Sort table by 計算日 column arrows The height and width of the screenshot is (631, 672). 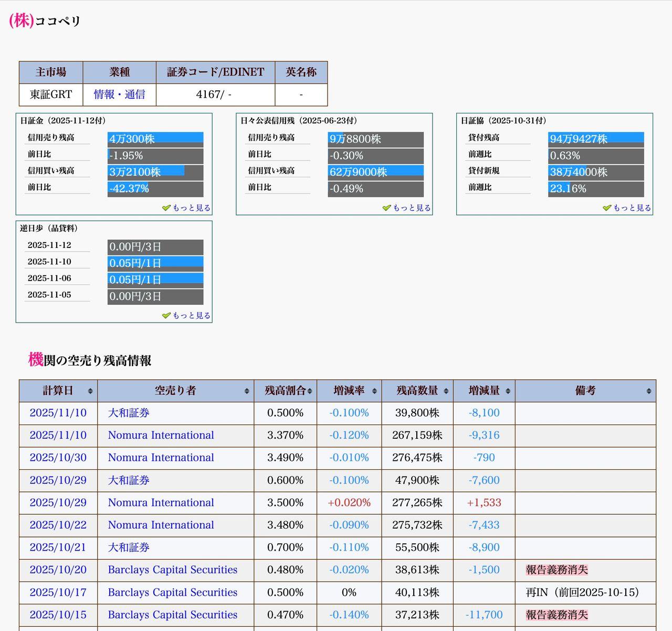[90, 391]
